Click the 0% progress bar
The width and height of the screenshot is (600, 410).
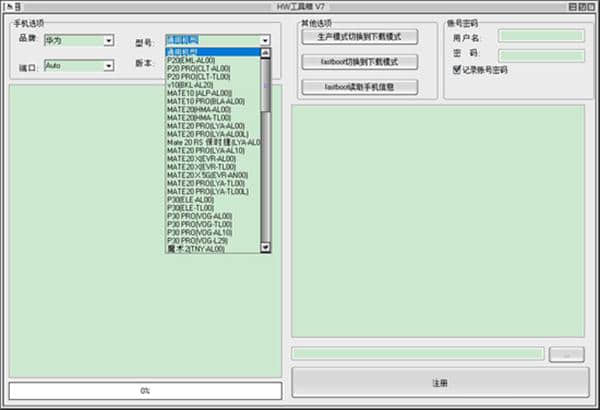[145, 390]
